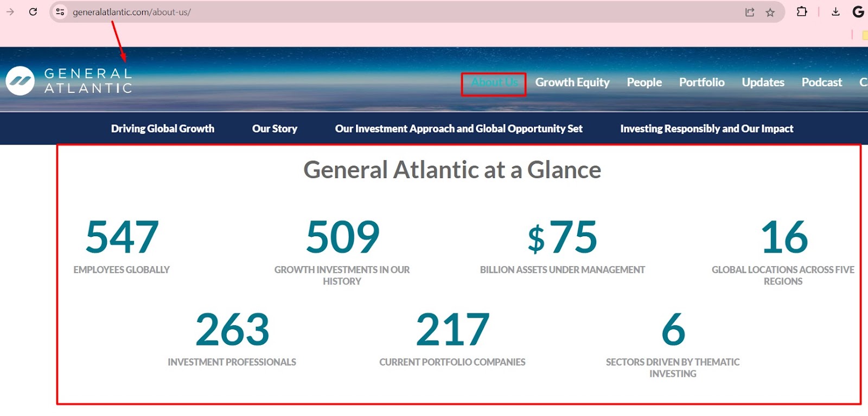Open the Podcast page
This screenshot has width=868, height=416.
click(x=822, y=83)
